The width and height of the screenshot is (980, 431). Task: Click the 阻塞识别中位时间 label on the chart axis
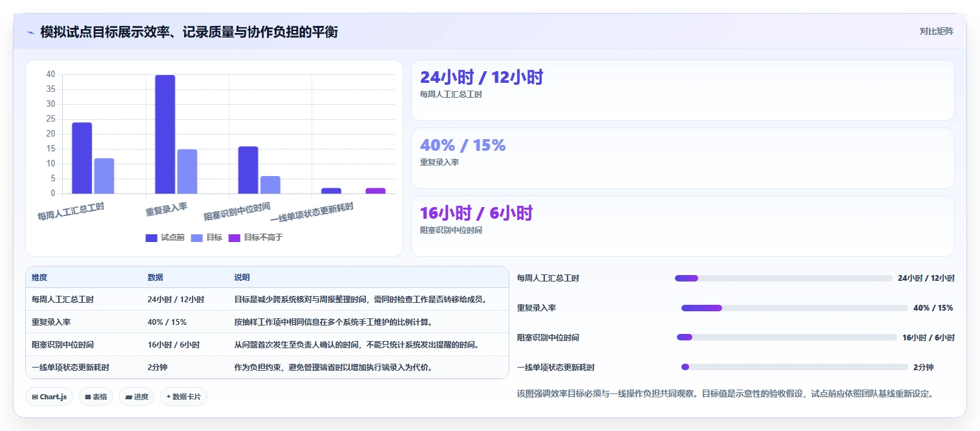237,211
